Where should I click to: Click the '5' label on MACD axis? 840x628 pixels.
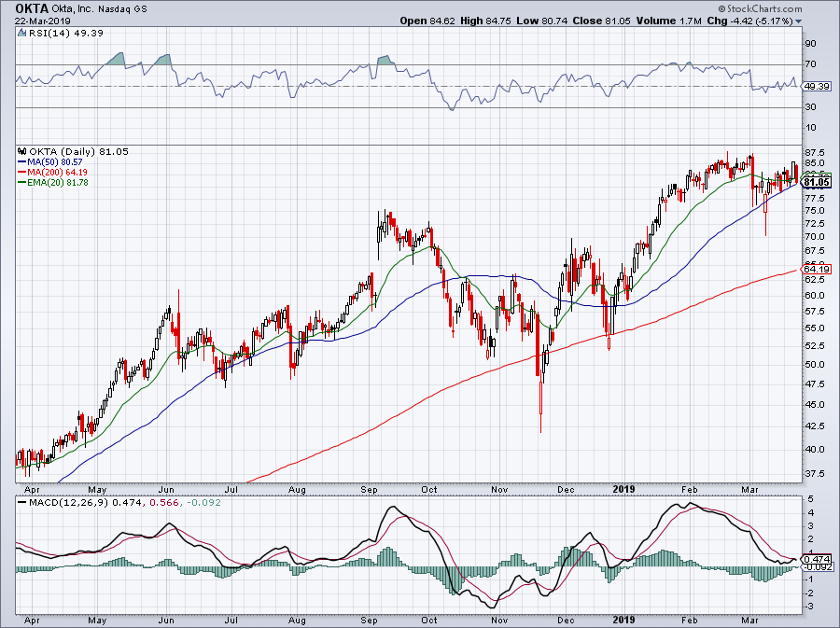point(811,499)
